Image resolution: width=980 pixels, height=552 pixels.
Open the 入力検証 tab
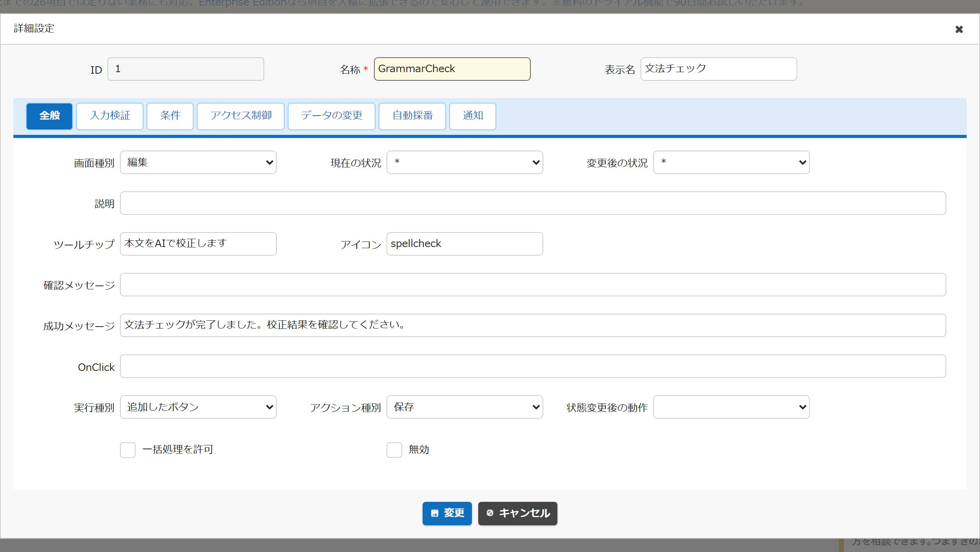[110, 116]
